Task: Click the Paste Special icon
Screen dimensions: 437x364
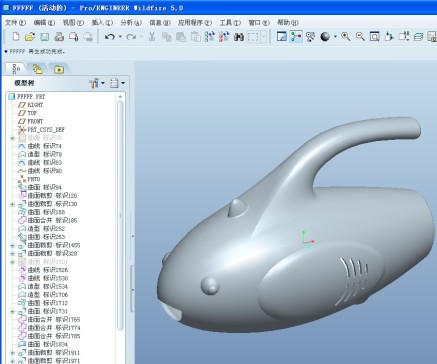Action: [195, 36]
